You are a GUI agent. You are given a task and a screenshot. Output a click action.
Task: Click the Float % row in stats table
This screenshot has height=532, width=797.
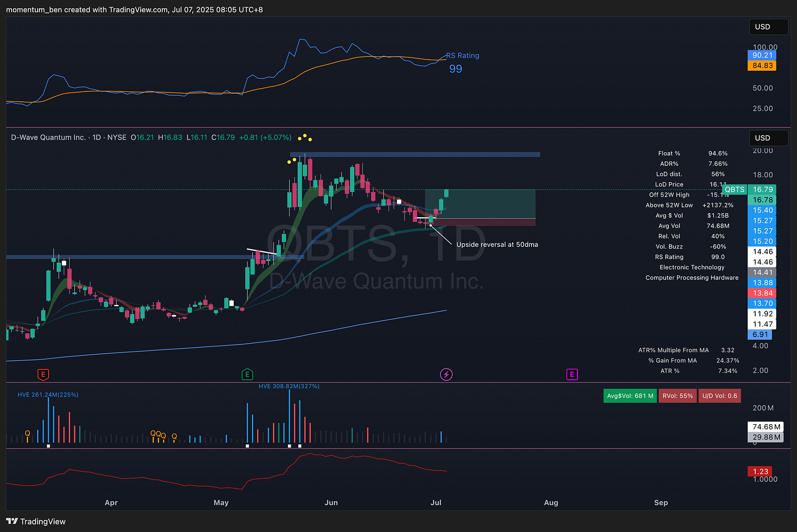[692, 154]
